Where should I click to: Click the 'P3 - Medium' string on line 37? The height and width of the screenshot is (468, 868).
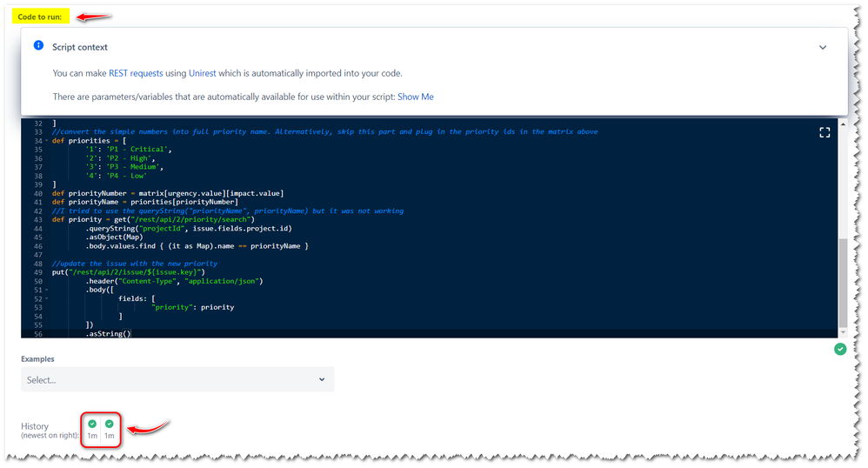[133, 167]
